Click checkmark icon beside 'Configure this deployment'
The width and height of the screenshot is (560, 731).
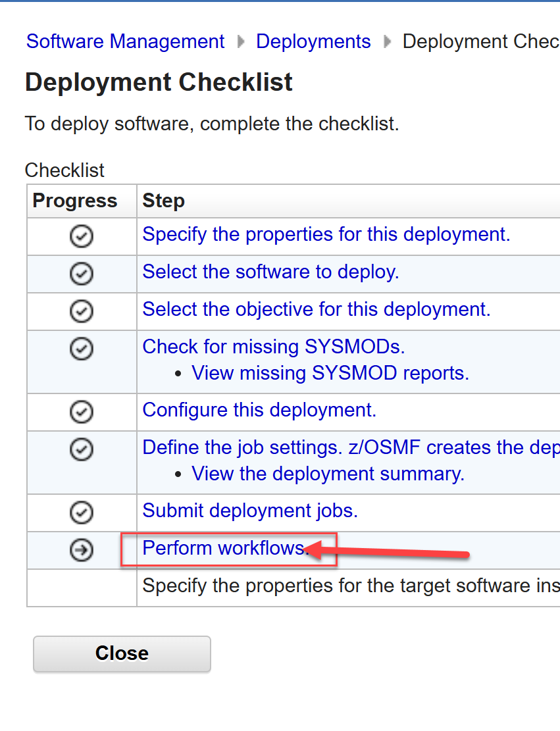81,412
